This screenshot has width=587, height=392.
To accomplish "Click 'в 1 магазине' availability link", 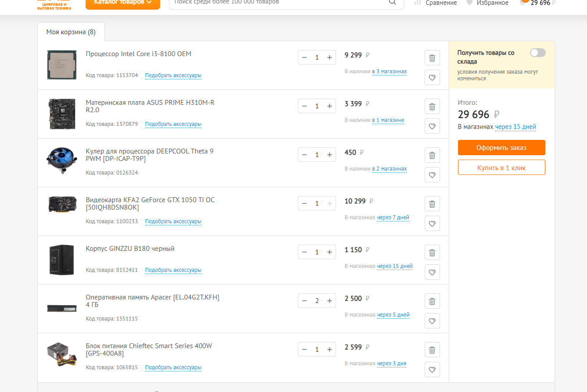I will pyautogui.click(x=388, y=120).
